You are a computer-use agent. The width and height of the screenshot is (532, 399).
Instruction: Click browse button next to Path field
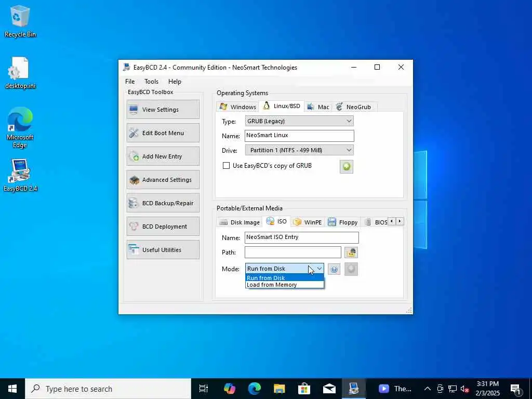tap(351, 252)
